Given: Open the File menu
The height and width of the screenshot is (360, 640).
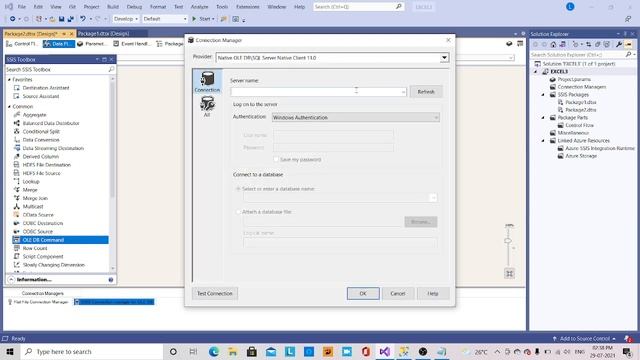Looking at the screenshot, I should pos(22,7).
